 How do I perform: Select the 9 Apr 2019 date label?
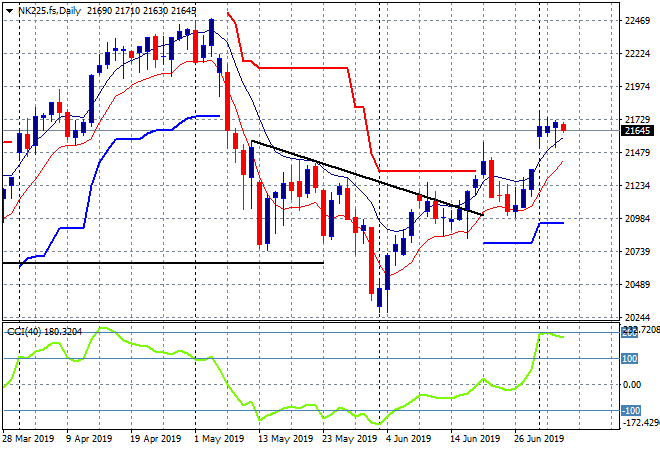pyautogui.click(x=89, y=439)
